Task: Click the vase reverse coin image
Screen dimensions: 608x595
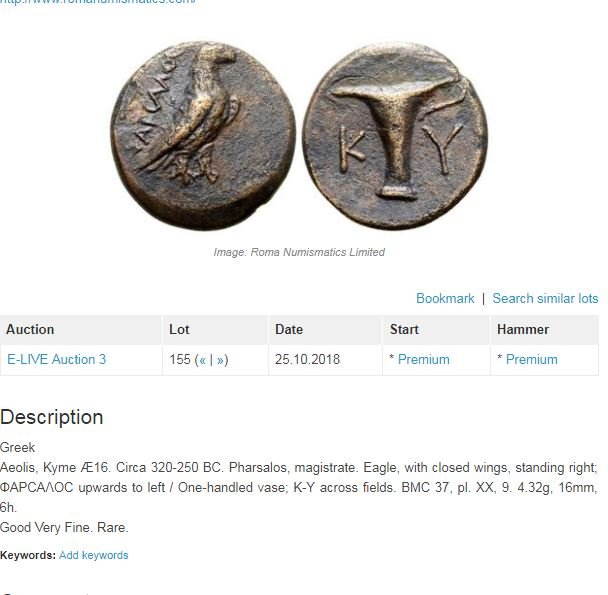Action: click(x=395, y=136)
